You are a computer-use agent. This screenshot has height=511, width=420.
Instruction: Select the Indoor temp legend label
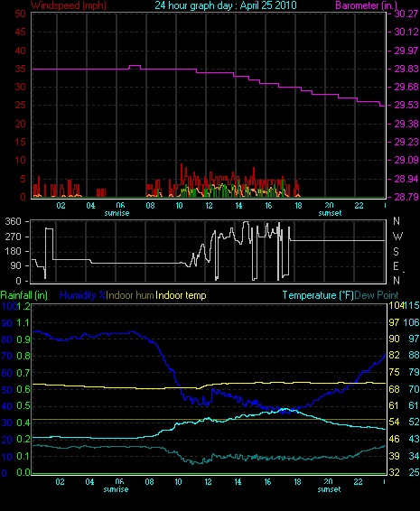(181, 295)
